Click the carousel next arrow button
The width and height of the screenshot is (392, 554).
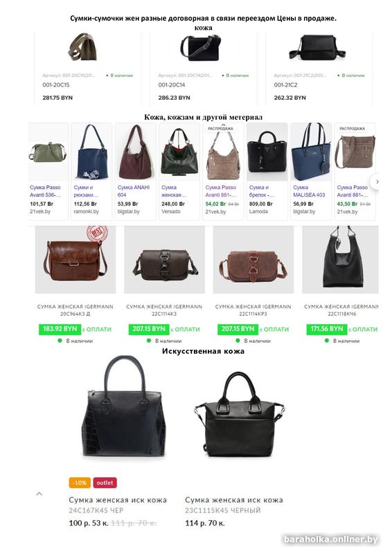coord(377,181)
